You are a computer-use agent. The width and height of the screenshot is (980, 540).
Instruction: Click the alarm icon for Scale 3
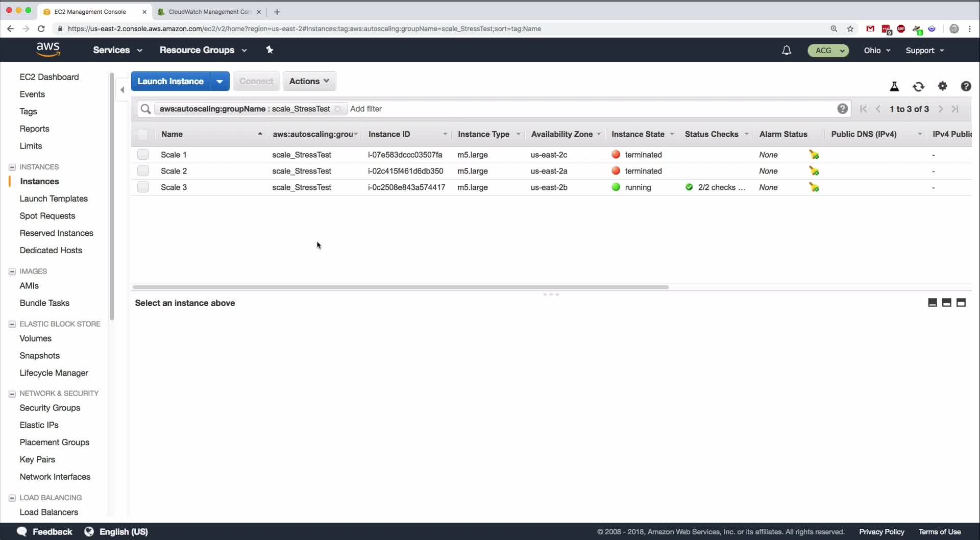(814, 187)
